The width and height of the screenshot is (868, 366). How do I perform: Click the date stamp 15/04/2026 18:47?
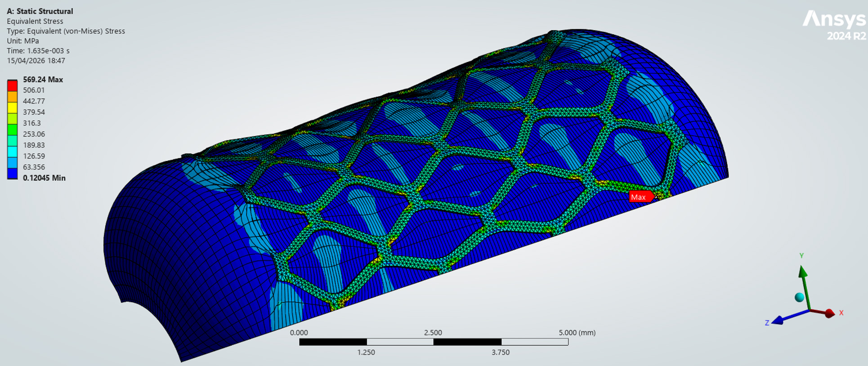coord(36,61)
